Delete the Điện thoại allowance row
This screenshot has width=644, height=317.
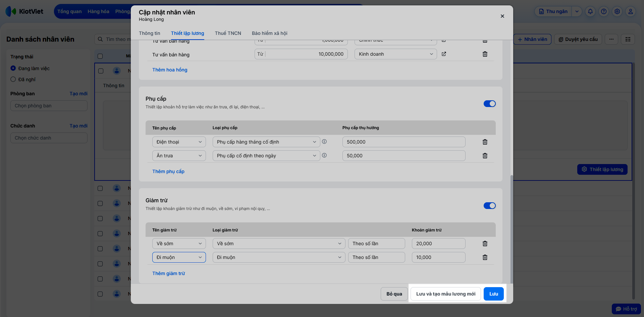pyautogui.click(x=485, y=142)
